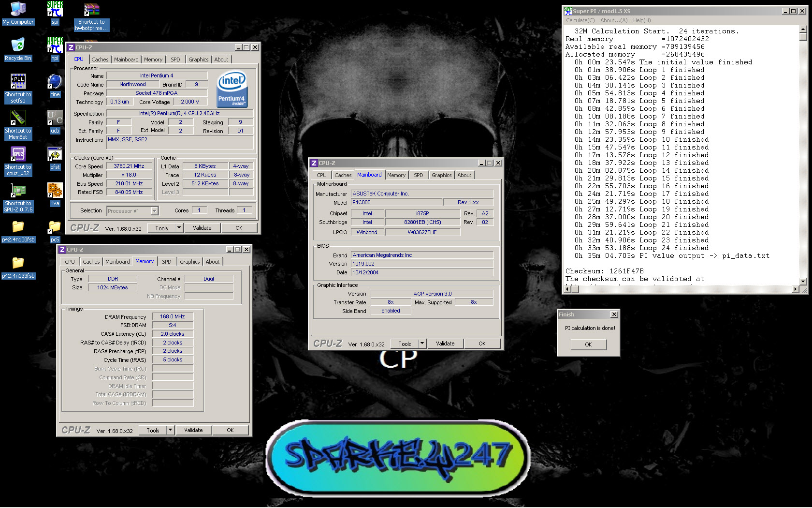Screen dimensions: 812x508
Task: Click Super PI horizontal scrollbar left arrow
Action: click(x=568, y=289)
